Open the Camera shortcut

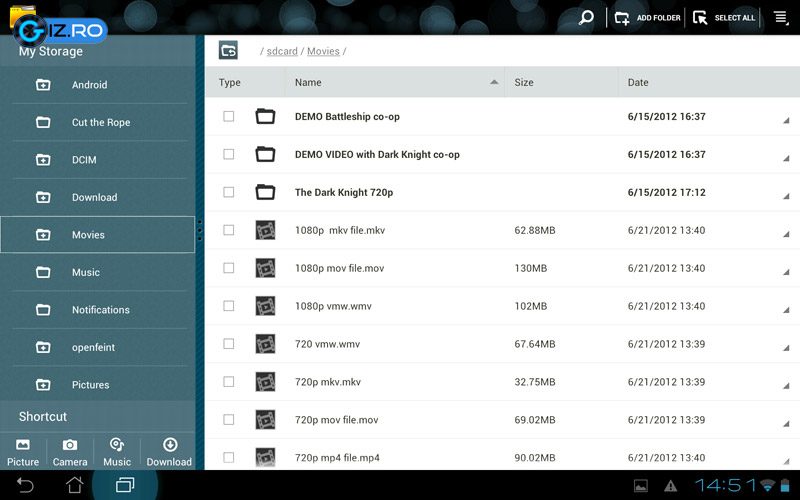pyautogui.click(x=70, y=445)
